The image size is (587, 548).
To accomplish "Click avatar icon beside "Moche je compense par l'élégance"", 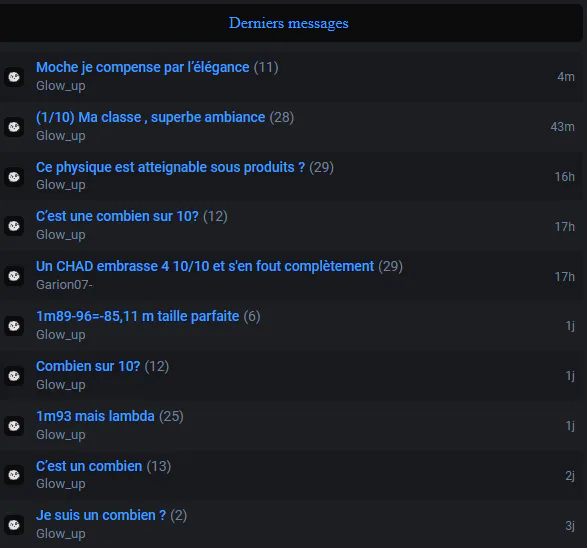I will coord(14,77).
